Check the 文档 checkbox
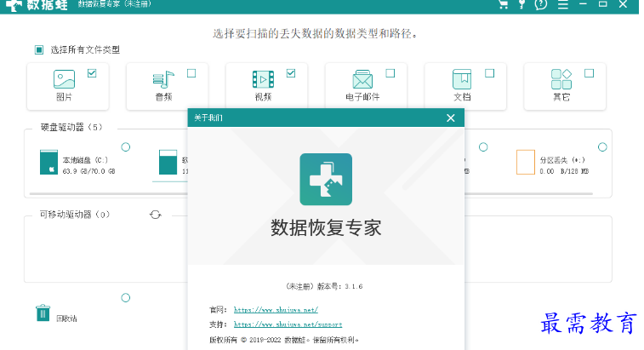Image resolution: width=644 pixels, height=350 pixels. pyautogui.click(x=489, y=73)
